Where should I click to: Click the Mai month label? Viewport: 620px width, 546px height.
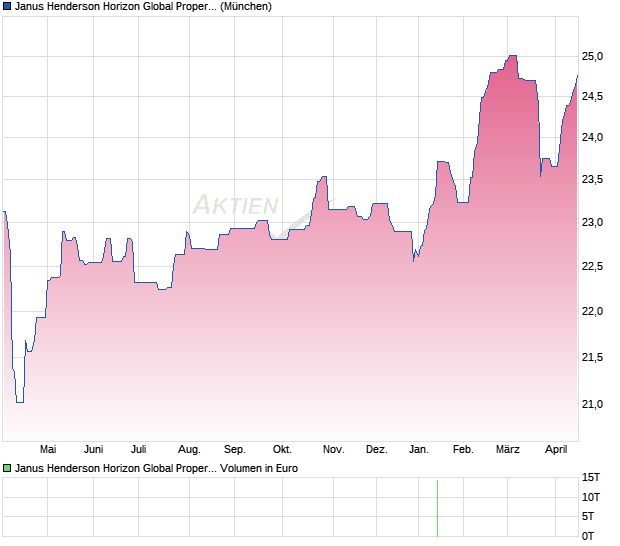point(48,450)
